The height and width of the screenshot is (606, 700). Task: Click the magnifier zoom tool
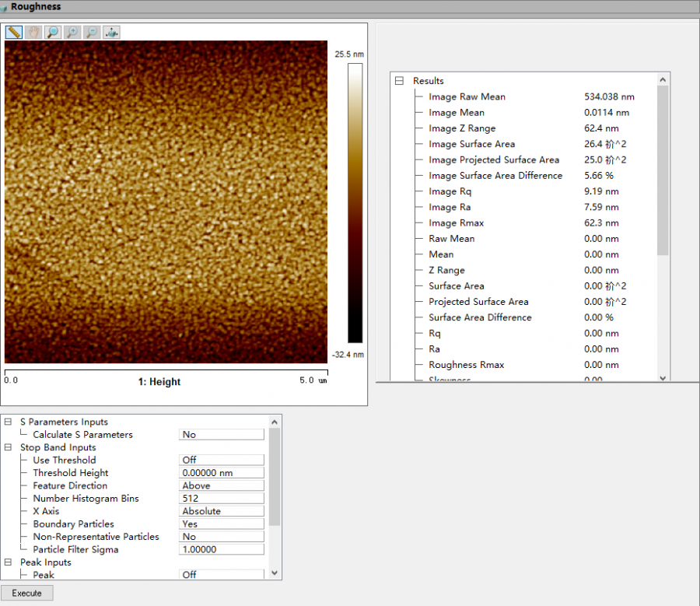tap(52, 32)
